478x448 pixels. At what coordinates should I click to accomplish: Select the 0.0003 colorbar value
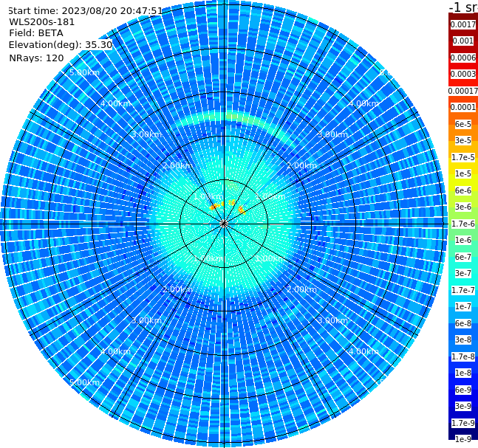pyautogui.click(x=463, y=74)
